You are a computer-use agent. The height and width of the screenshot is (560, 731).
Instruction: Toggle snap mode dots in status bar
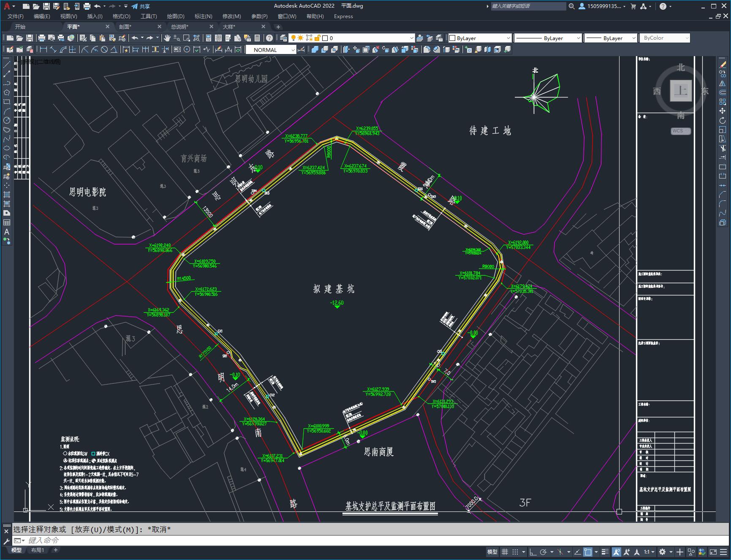coord(515,552)
